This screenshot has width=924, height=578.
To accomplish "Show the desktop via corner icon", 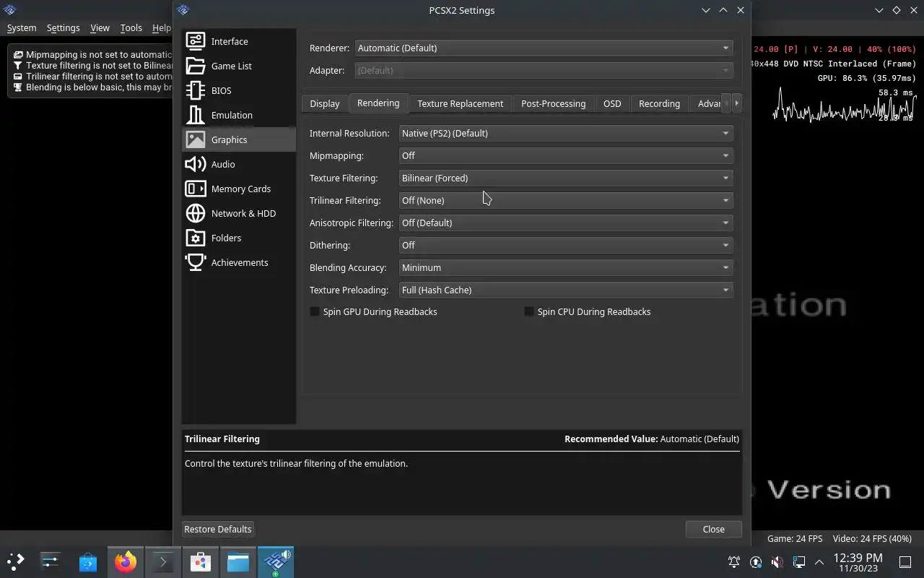I will click(x=905, y=561).
